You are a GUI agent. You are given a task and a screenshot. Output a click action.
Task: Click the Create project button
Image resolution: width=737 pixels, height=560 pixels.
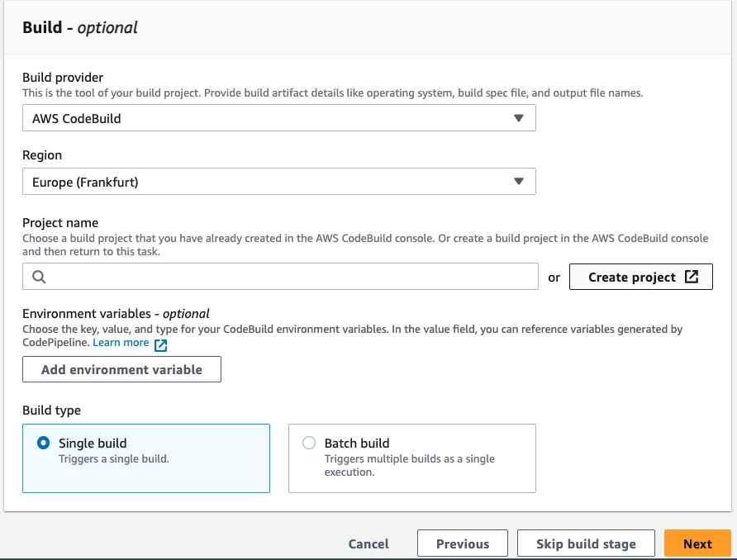tap(640, 277)
